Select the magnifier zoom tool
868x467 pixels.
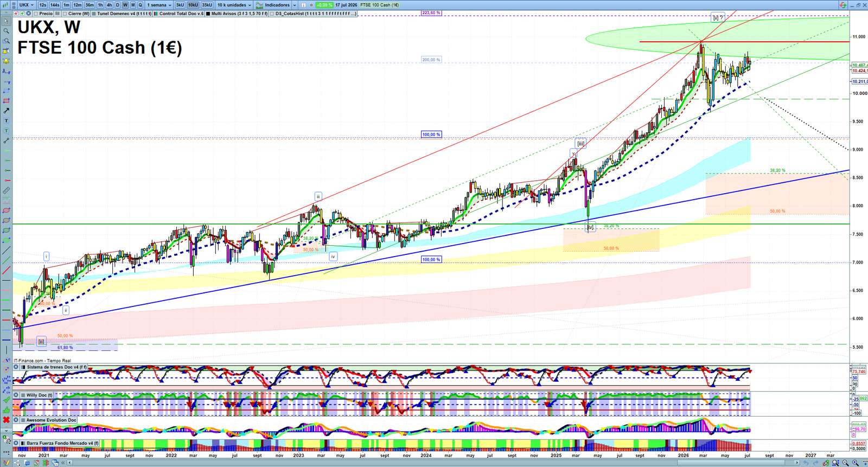pyautogui.click(x=7, y=31)
